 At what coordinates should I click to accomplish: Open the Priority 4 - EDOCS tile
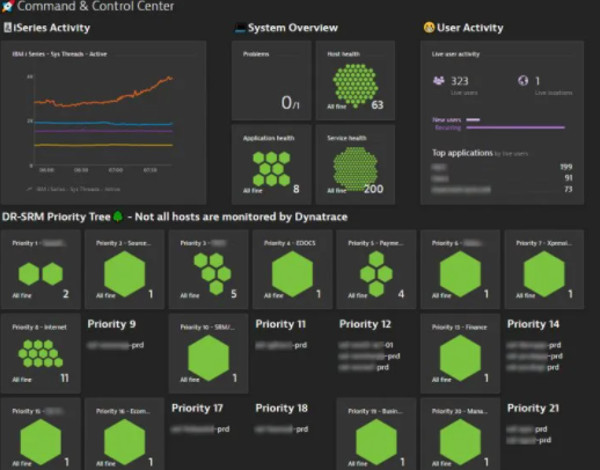pos(292,269)
